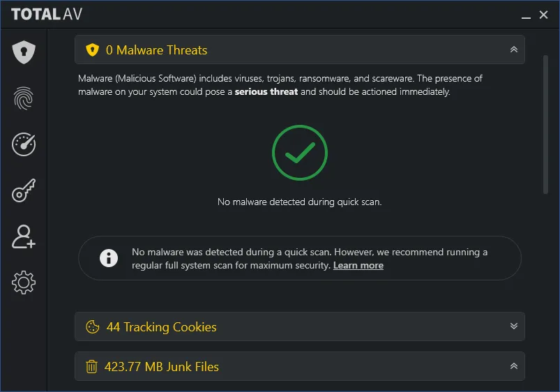Viewport: 560px width, 392px height.
Task: Click the cookie icon next to Tracking Cookies
Action: 93,326
